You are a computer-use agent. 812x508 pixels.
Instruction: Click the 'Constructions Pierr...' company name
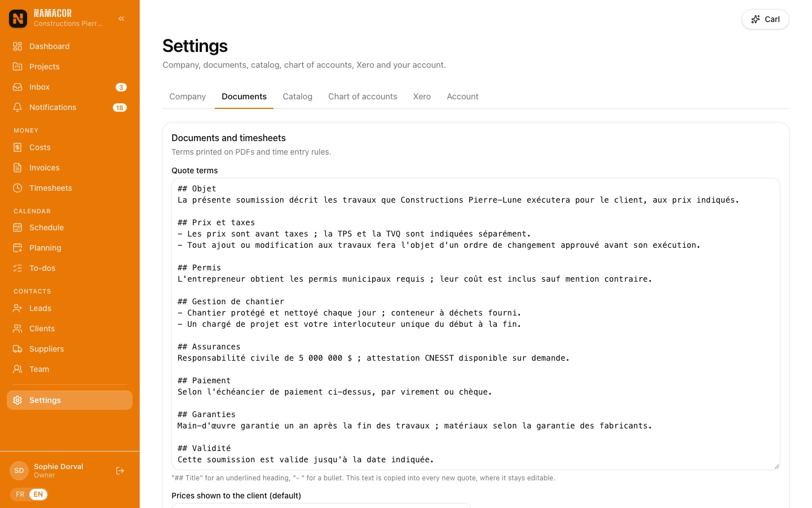[68, 24]
